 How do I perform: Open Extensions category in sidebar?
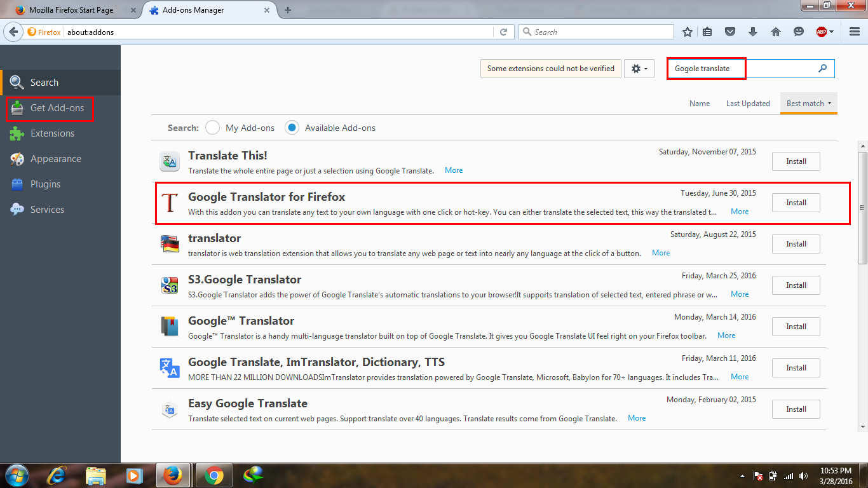(60, 133)
